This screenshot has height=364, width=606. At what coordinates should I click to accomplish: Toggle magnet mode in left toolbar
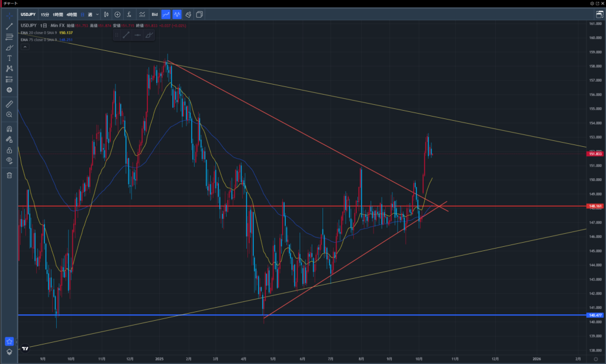coord(9,129)
